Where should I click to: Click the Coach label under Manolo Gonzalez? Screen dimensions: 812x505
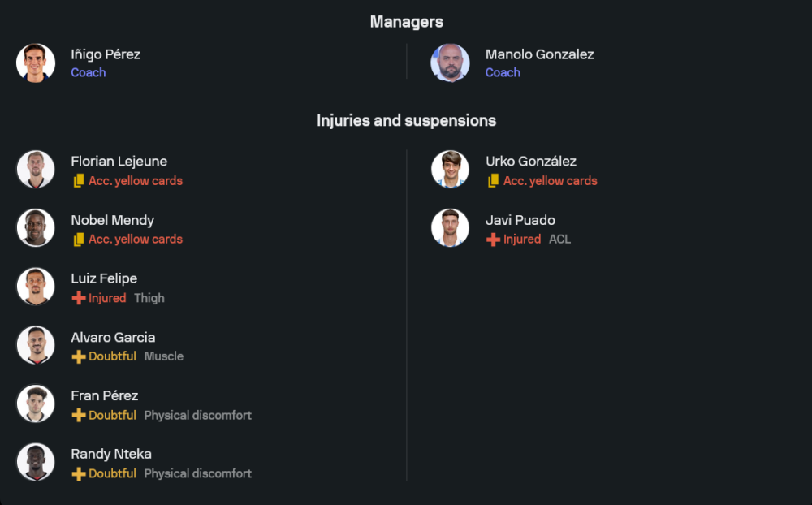click(x=503, y=72)
